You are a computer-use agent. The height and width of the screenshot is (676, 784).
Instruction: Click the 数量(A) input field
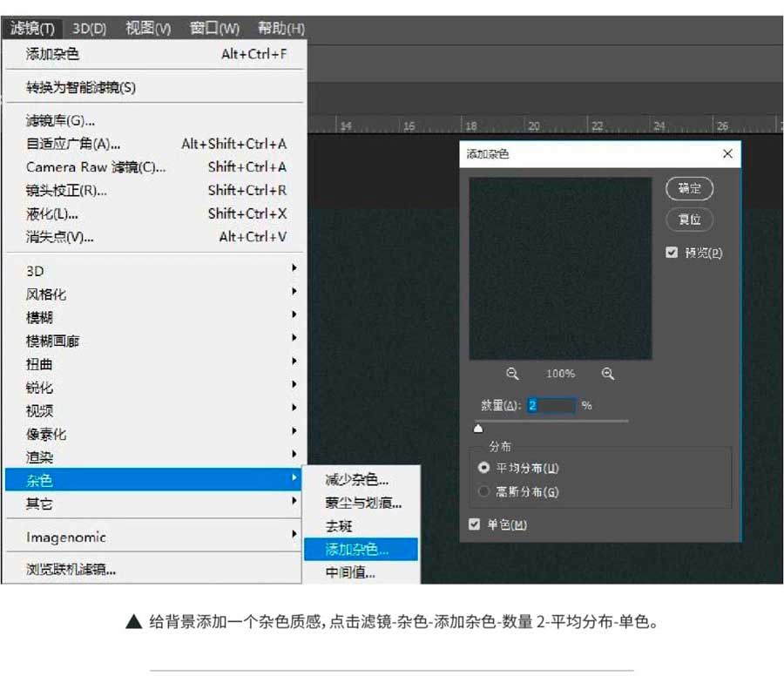pyautogui.click(x=551, y=405)
